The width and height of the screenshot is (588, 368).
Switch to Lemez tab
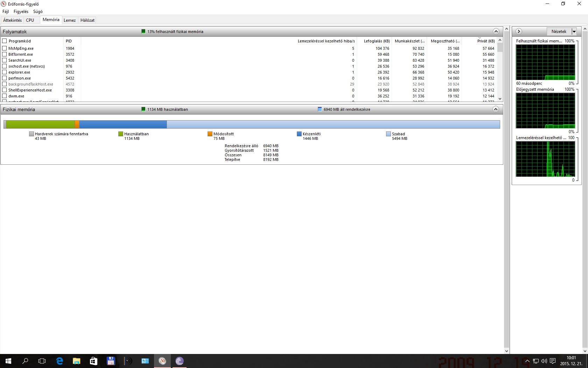click(70, 20)
